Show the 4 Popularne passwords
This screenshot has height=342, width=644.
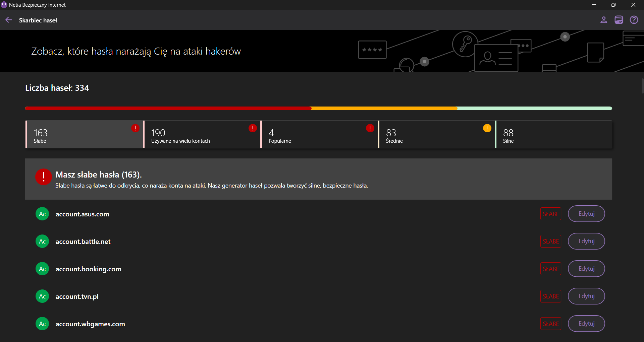319,135
